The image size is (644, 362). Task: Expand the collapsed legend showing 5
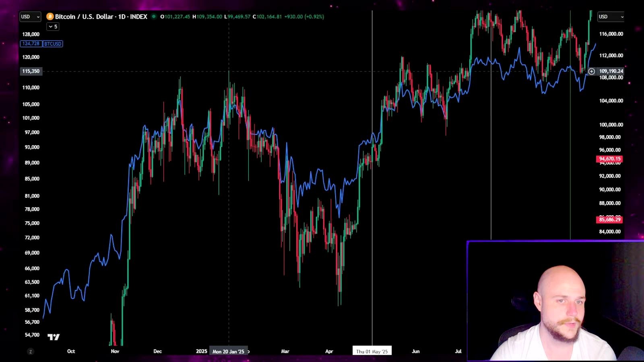point(53,27)
